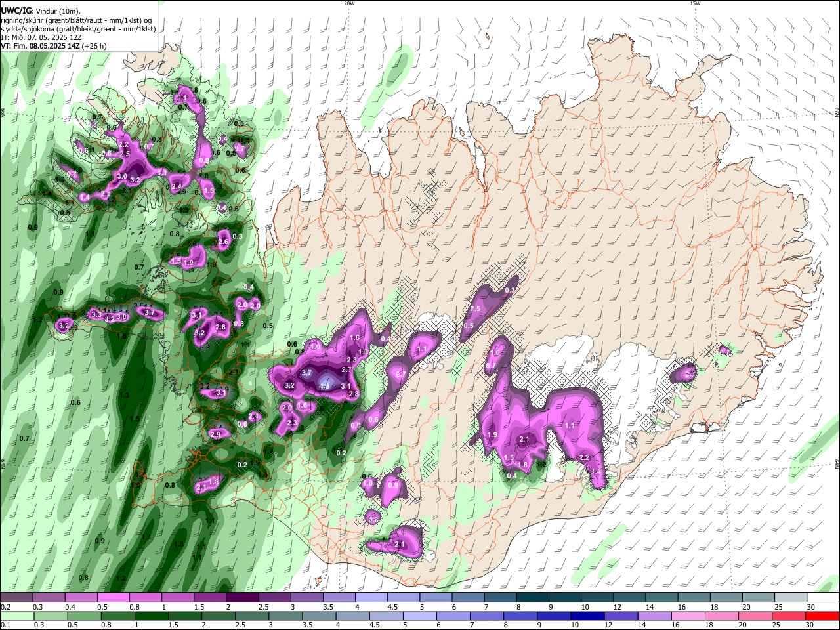The image size is (840, 630).
Task: Click the darkest purple swatch between 2 and 2.5 in upper legend
Action: point(242,597)
